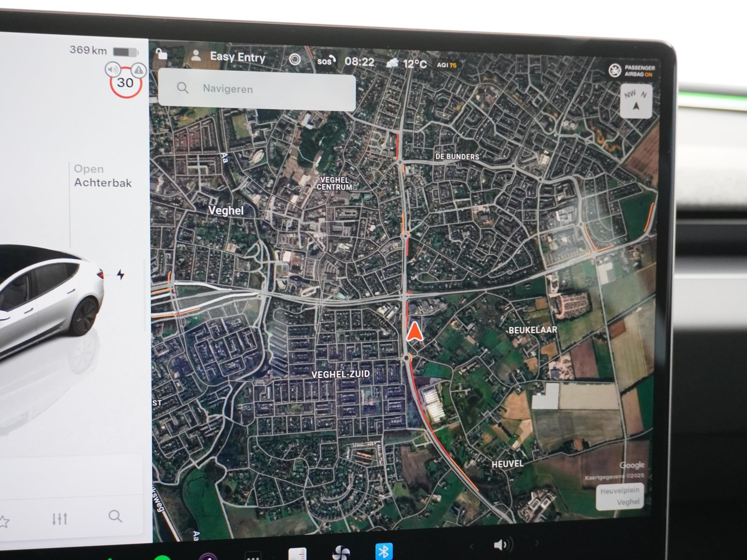Tap the 30 speed limit sign
Viewport: 747px width, 560px height.
click(125, 83)
